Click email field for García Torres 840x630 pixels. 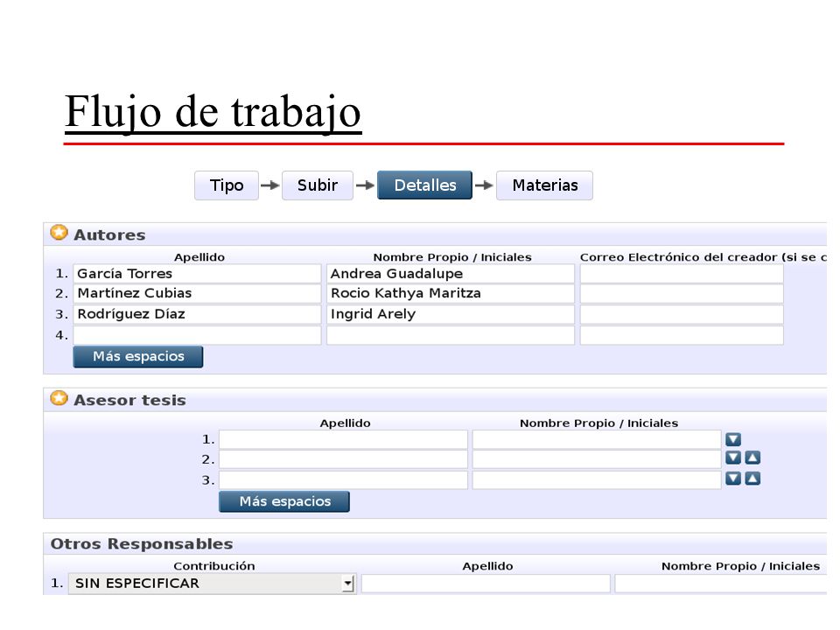[x=682, y=274]
